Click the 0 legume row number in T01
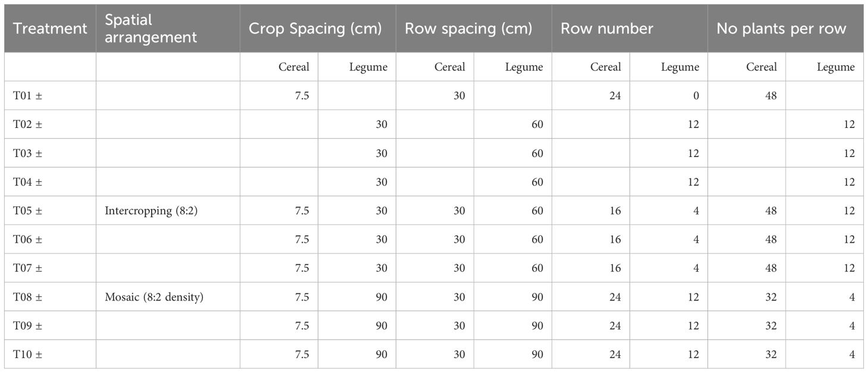Viewport: 868px width, 373px height. click(x=696, y=96)
